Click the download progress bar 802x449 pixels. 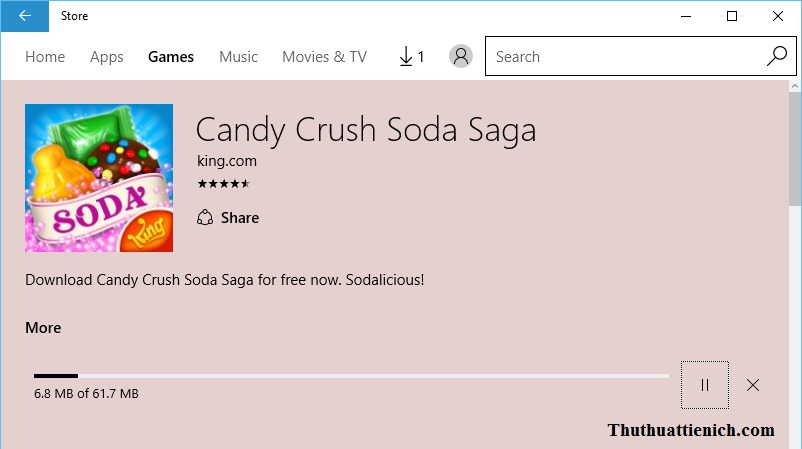pos(350,376)
